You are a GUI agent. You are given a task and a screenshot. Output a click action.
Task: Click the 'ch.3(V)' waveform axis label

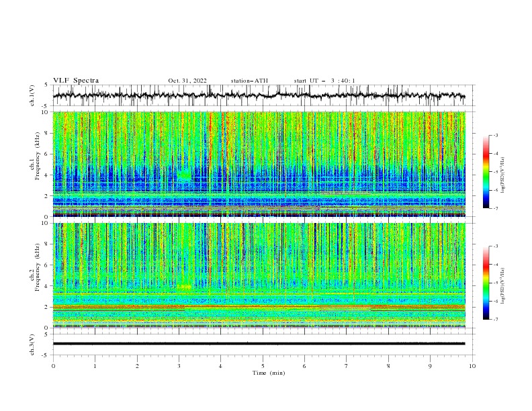coord(32,345)
